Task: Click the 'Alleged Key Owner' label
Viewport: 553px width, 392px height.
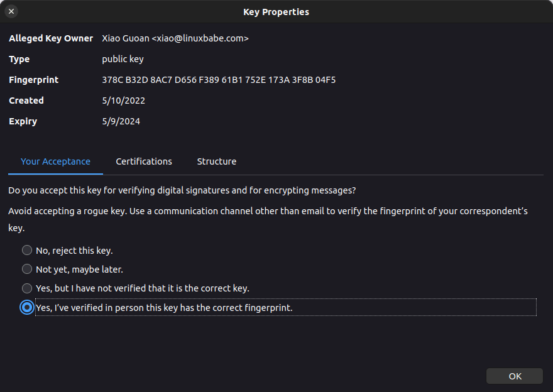Action: 51,38
